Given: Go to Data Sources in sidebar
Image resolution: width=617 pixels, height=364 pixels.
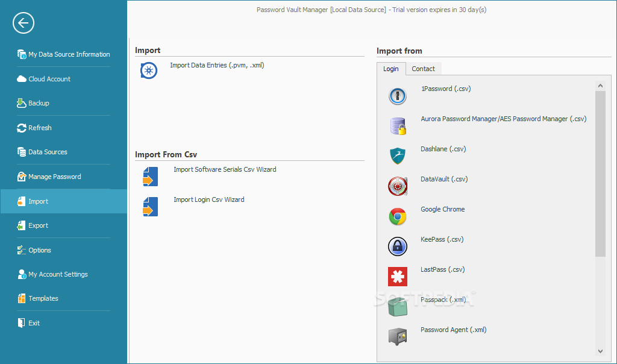Looking at the screenshot, I should point(48,152).
